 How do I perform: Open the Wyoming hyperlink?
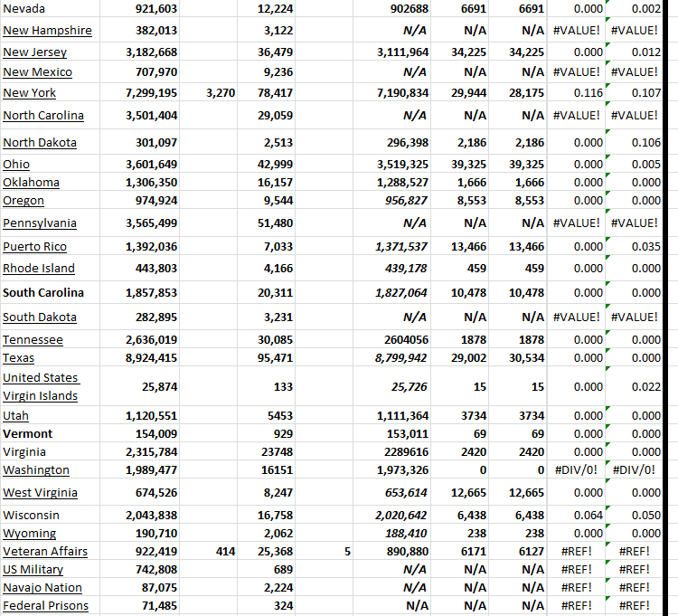30,534
